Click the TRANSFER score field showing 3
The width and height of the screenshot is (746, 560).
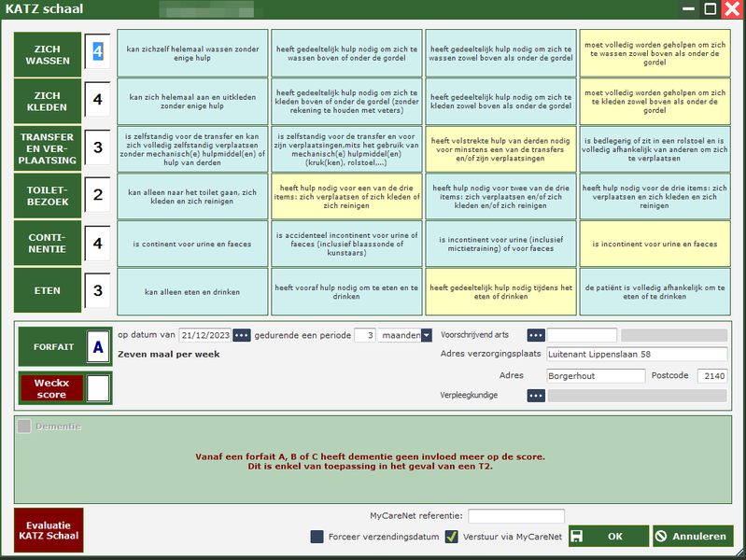[97, 147]
